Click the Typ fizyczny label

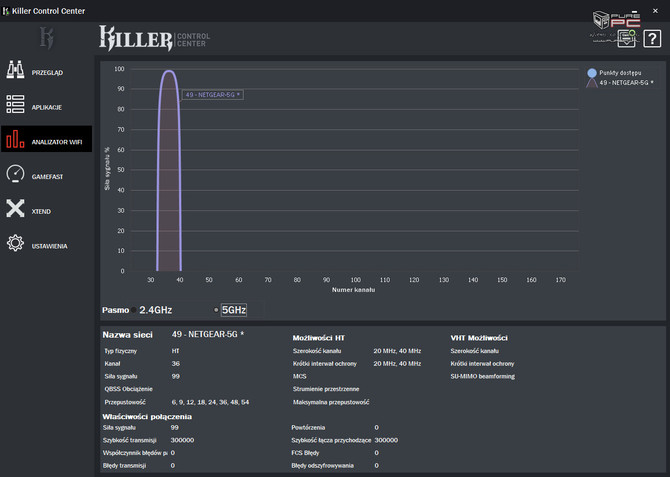pos(120,351)
